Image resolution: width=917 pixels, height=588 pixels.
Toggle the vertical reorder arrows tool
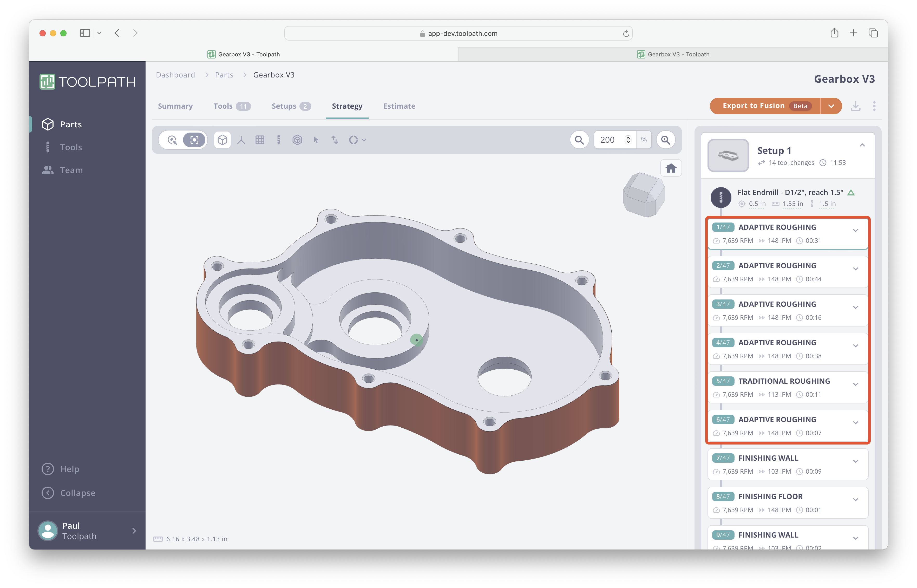[335, 140]
